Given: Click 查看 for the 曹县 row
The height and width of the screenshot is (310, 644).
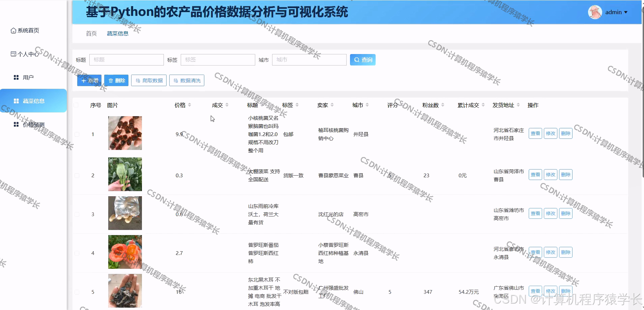Looking at the screenshot, I should coord(535,175).
